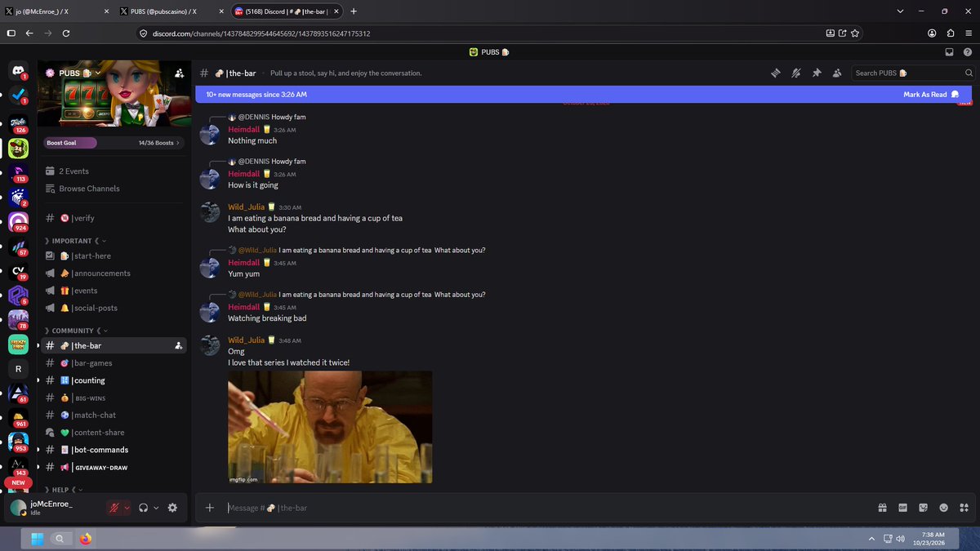This screenshot has width=980, height=551.
Task: Open the Discord Help icon
Action: click(x=968, y=52)
